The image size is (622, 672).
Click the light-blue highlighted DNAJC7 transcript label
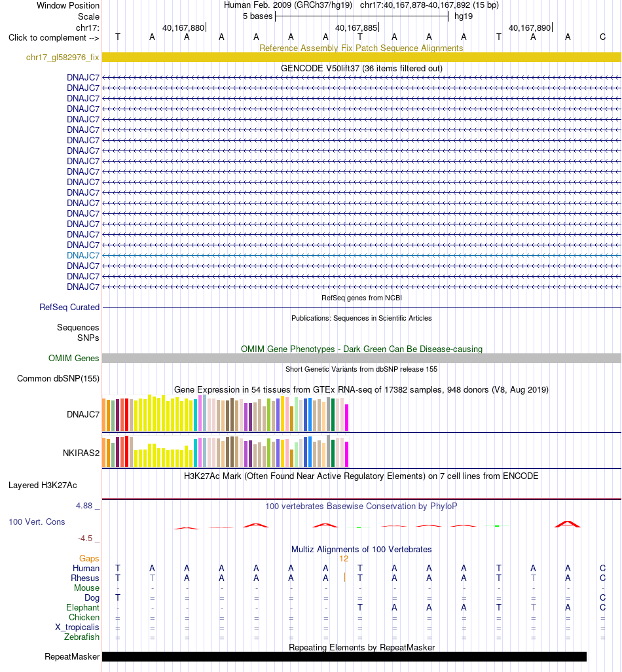(82, 255)
